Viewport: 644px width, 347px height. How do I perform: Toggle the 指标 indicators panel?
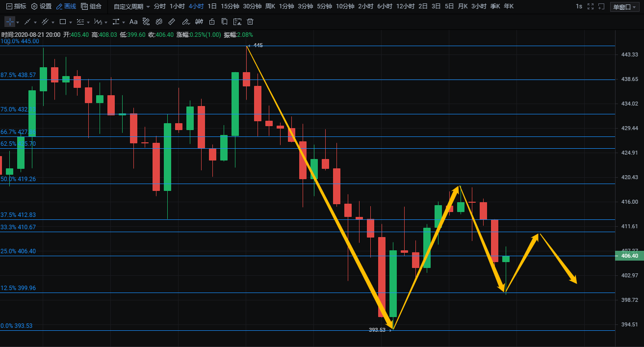click(x=16, y=6)
